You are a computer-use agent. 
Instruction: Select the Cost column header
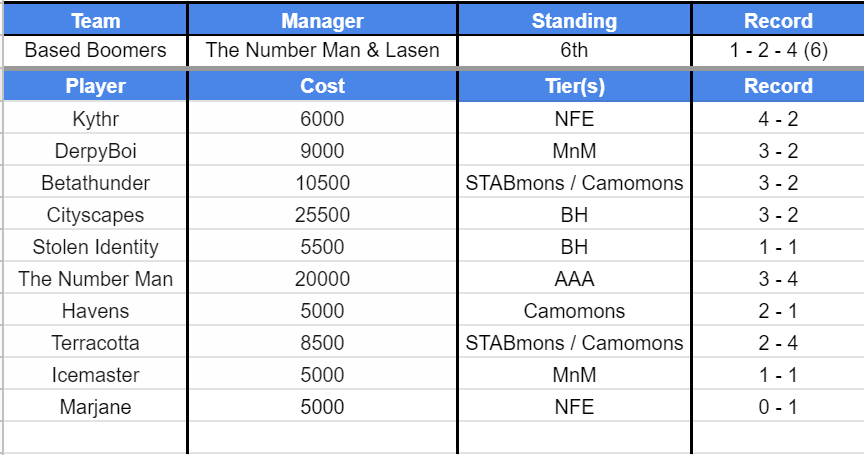tap(322, 86)
